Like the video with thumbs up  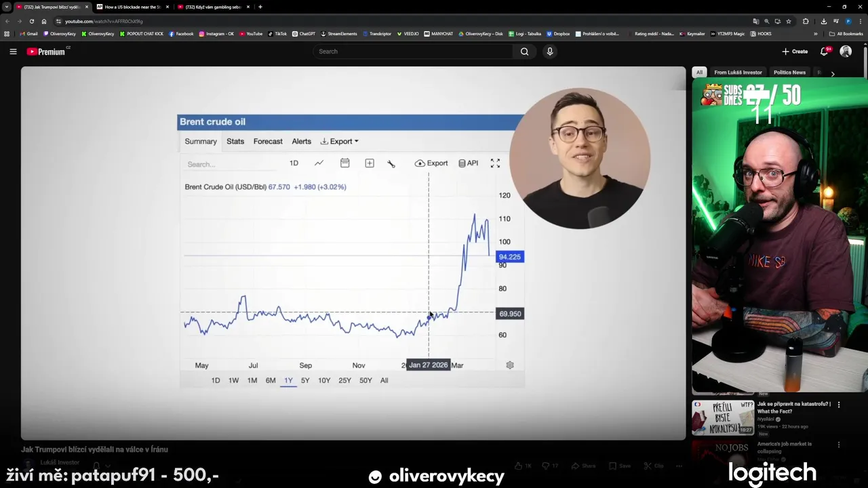(523, 466)
